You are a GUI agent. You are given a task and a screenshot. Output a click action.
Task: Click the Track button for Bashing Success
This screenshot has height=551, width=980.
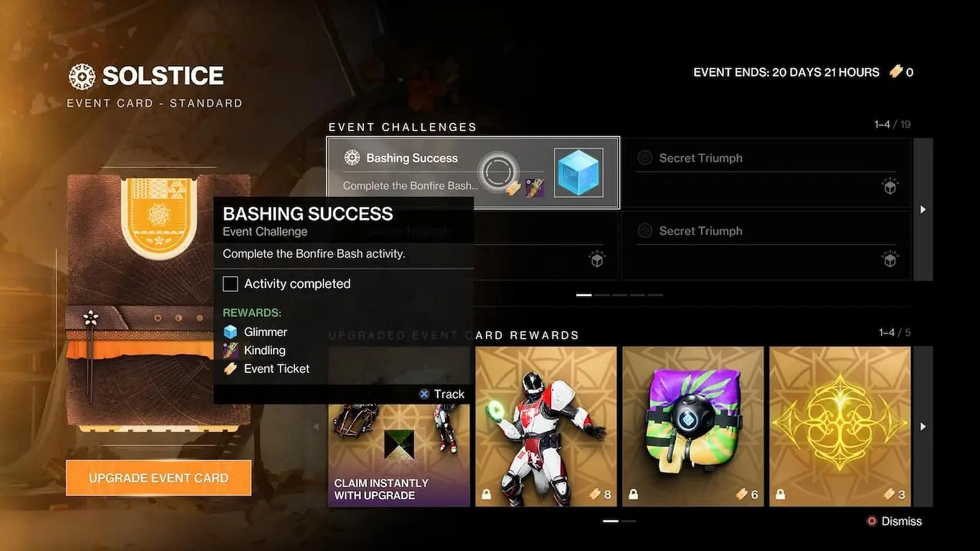click(x=441, y=393)
